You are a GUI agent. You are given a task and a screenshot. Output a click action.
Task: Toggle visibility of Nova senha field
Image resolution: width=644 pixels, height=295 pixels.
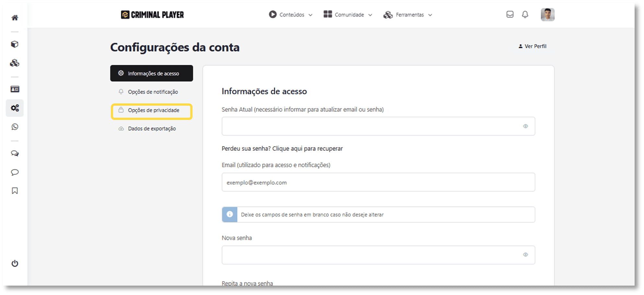tap(525, 255)
